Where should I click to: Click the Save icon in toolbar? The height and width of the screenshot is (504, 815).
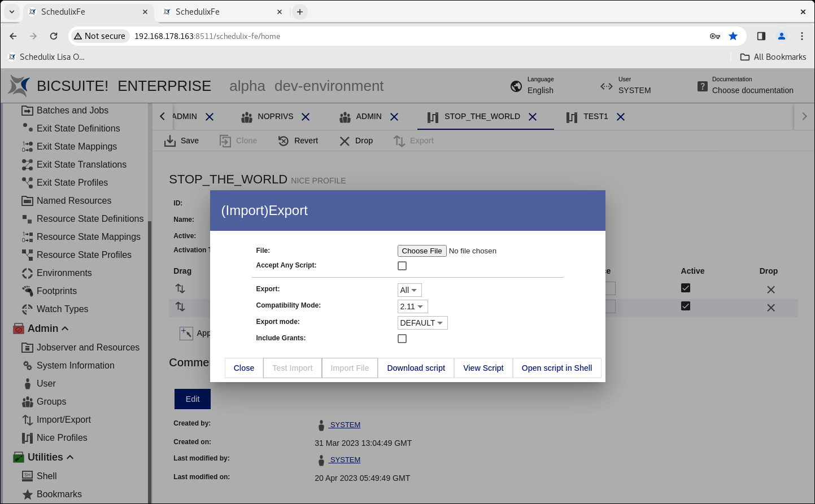tap(170, 141)
